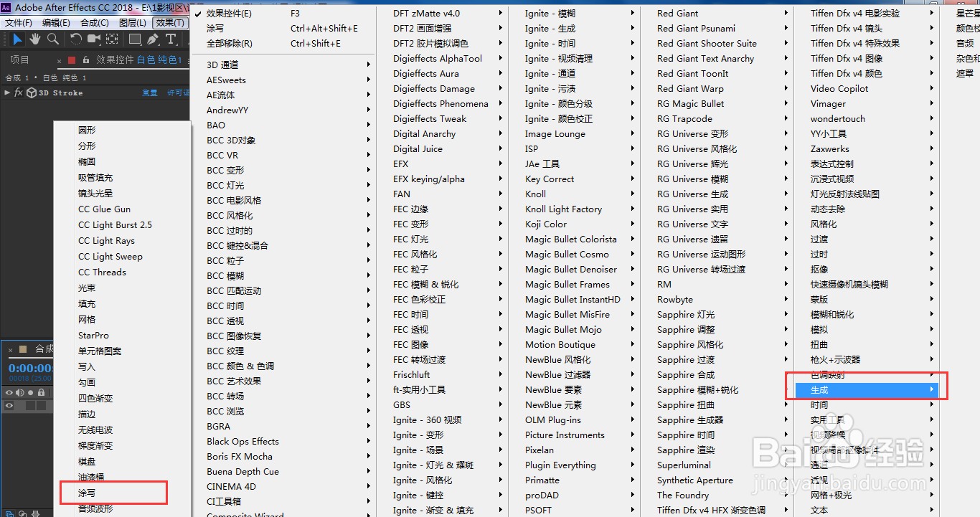Open the 文件(F) menu

(x=19, y=23)
